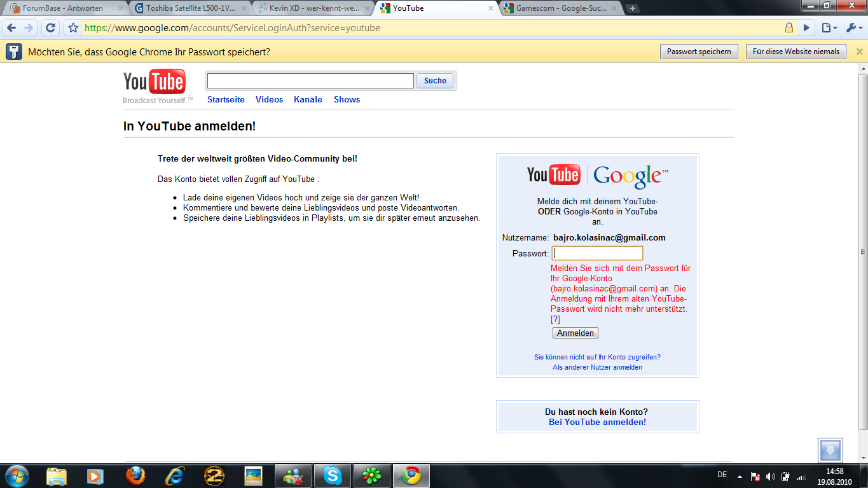Open the Startseite navigation link
The image size is (868, 488).
click(x=226, y=99)
